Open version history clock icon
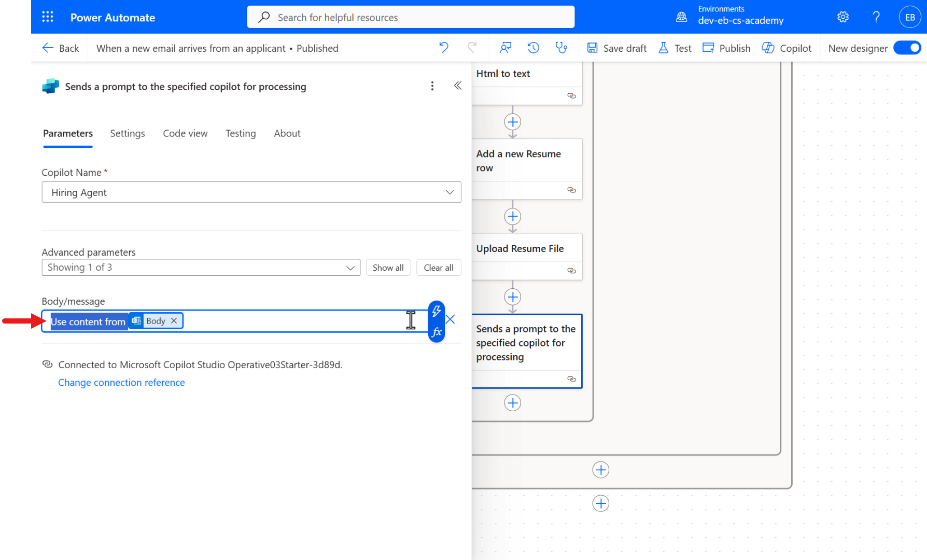 click(x=533, y=48)
